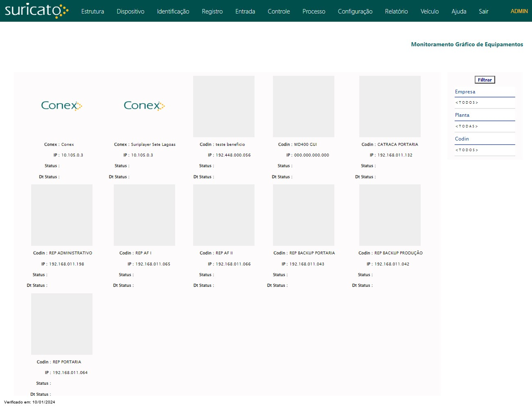
Task: Click IP address 192.168.011.065
Action: coord(153,264)
